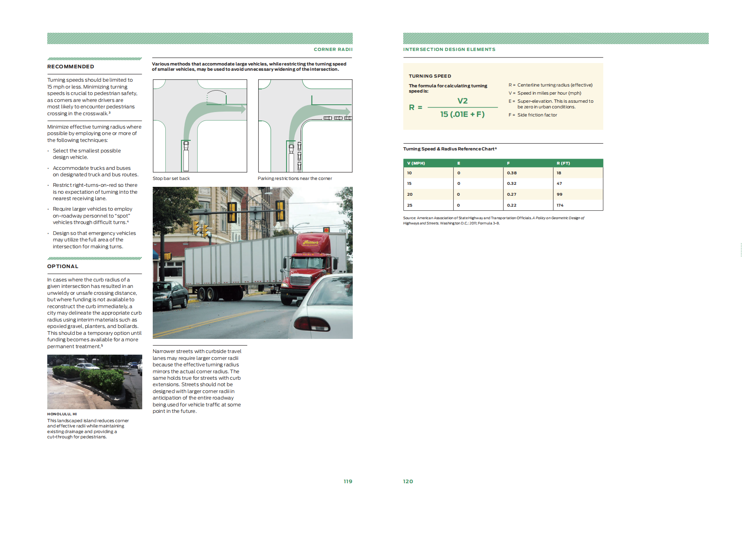Select the red semi-truck intersection photo
The width and height of the screenshot is (756, 535).
[253, 262]
